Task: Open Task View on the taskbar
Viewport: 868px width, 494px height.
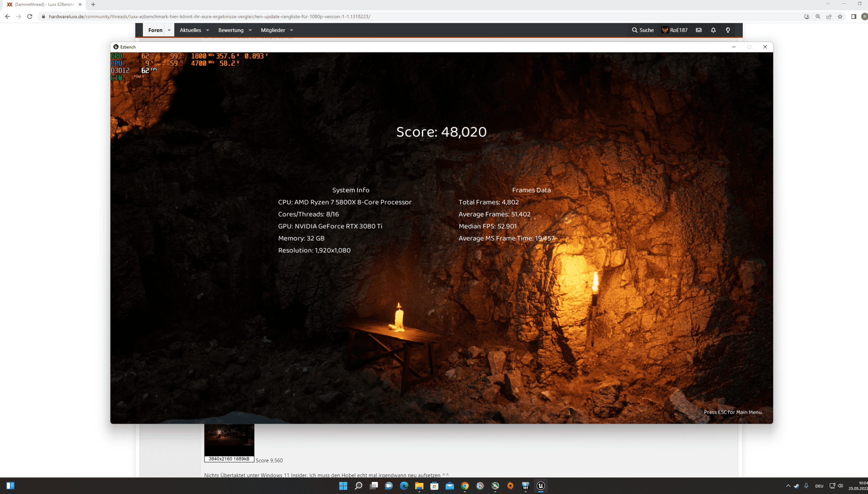Action: coord(373,486)
